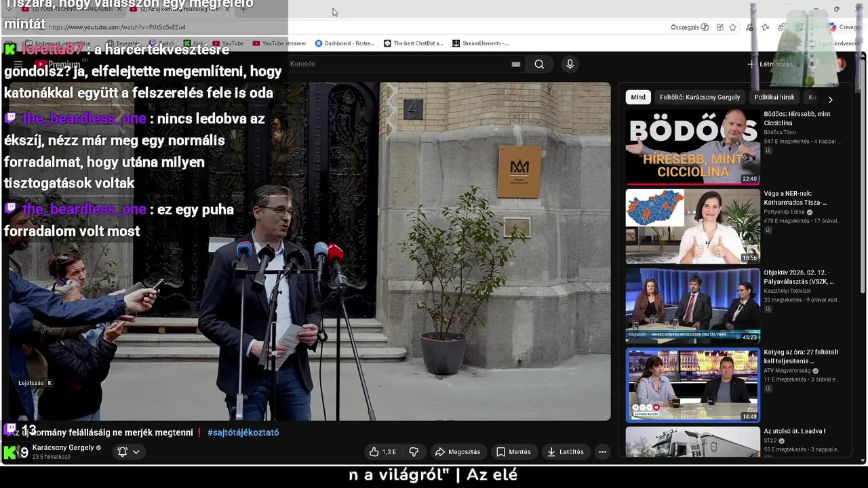Open the Vége a NER-nek video thumbnail
The image size is (868, 488).
[692, 226]
